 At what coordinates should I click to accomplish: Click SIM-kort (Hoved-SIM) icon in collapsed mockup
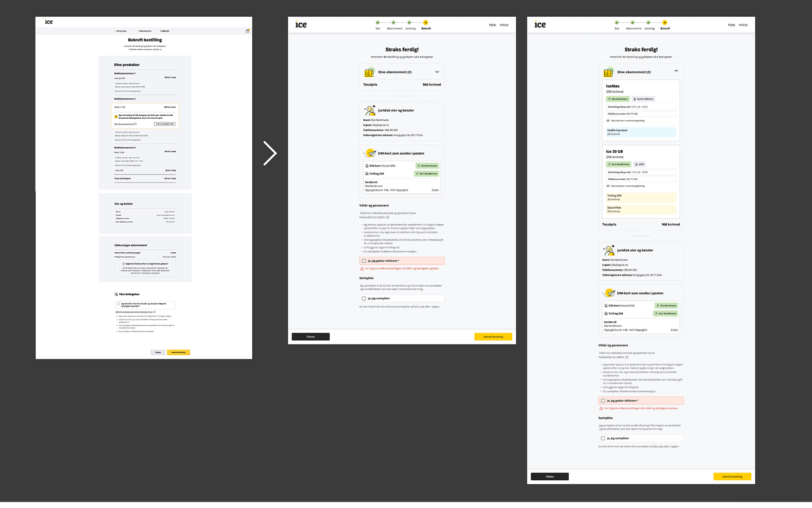(x=367, y=166)
